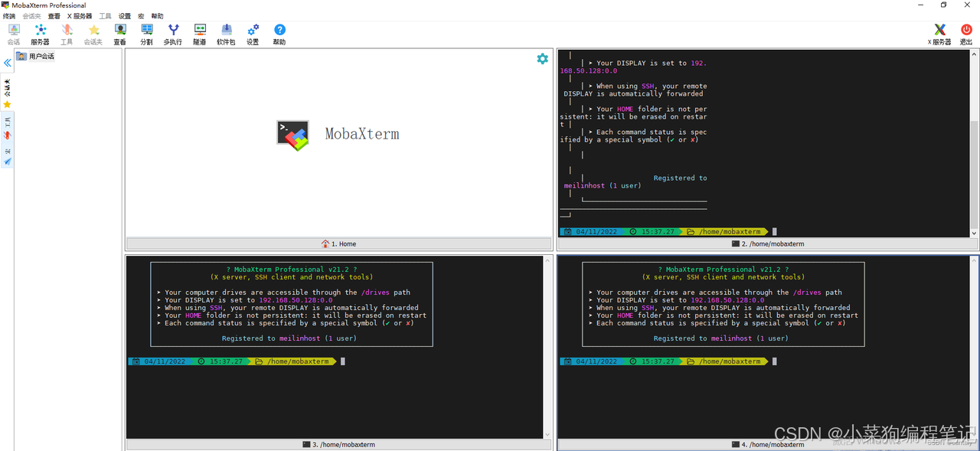Click the 'meilinhost' text in terminal pane 2
980x451 pixels.
[x=584, y=185]
